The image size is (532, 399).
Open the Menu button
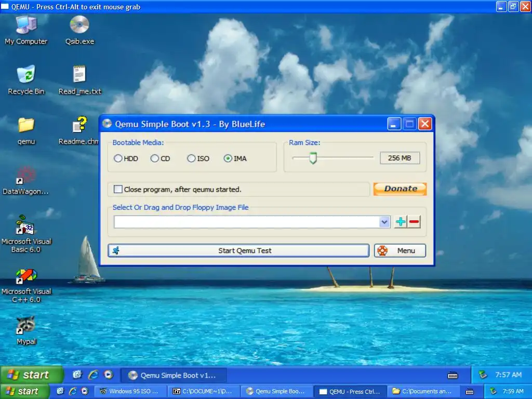tap(400, 250)
